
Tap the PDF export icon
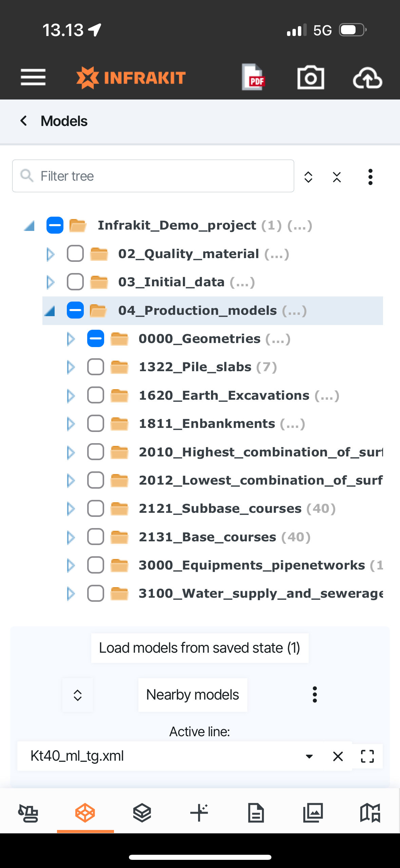click(x=253, y=77)
